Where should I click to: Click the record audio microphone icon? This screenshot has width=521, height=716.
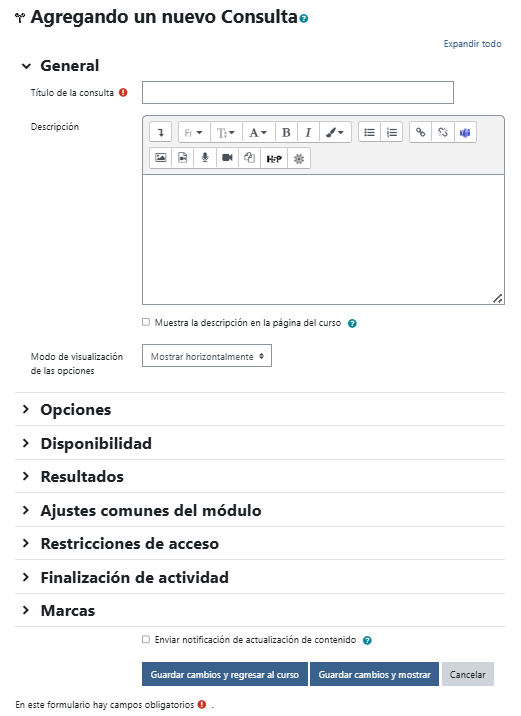205,158
